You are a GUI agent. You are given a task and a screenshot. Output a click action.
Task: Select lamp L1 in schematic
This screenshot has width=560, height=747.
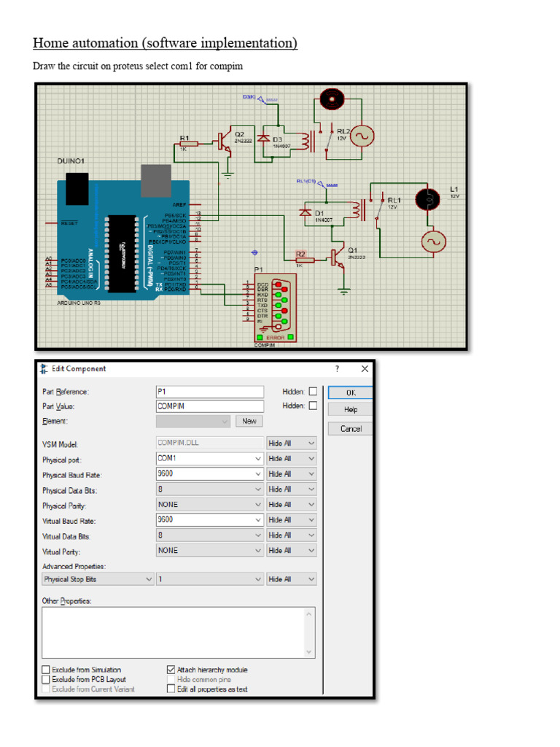[x=428, y=199]
